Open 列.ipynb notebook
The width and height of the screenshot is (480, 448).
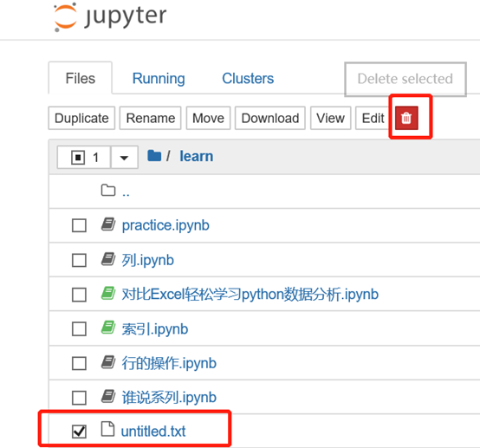148,260
